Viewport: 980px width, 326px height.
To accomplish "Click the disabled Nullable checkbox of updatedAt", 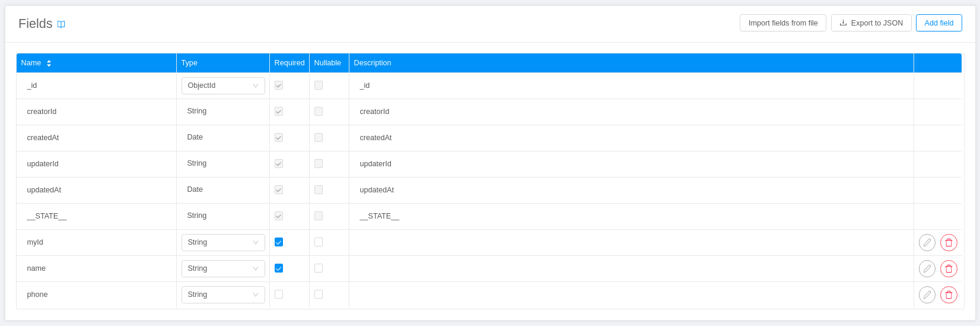I will 319,190.
